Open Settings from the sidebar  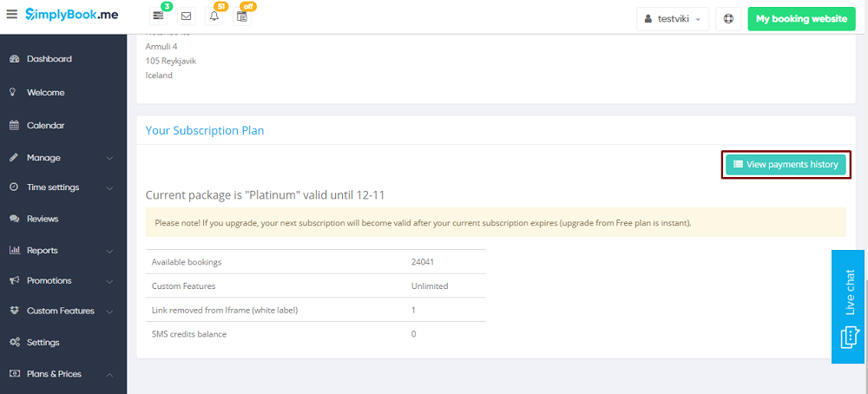(x=43, y=342)
